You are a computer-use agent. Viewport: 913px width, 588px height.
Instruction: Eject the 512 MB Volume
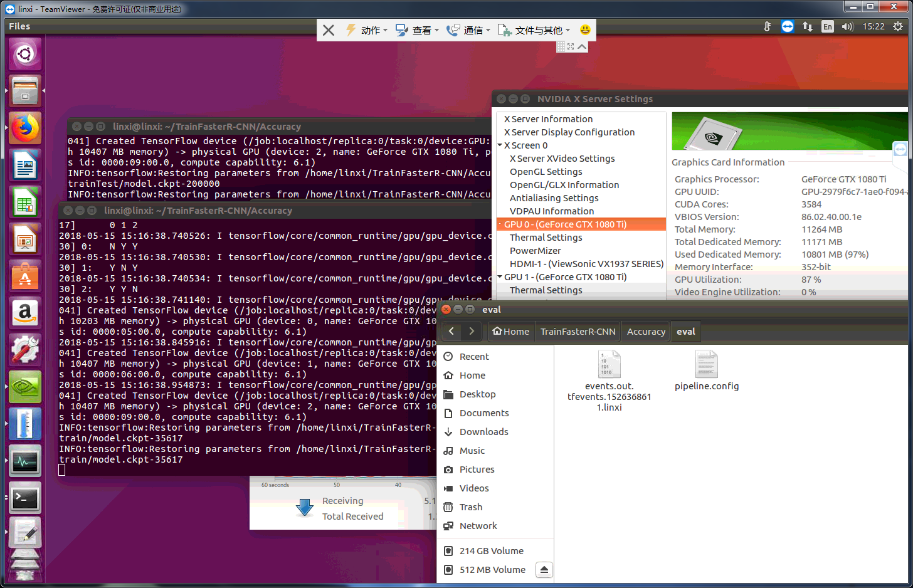point(544,570)
